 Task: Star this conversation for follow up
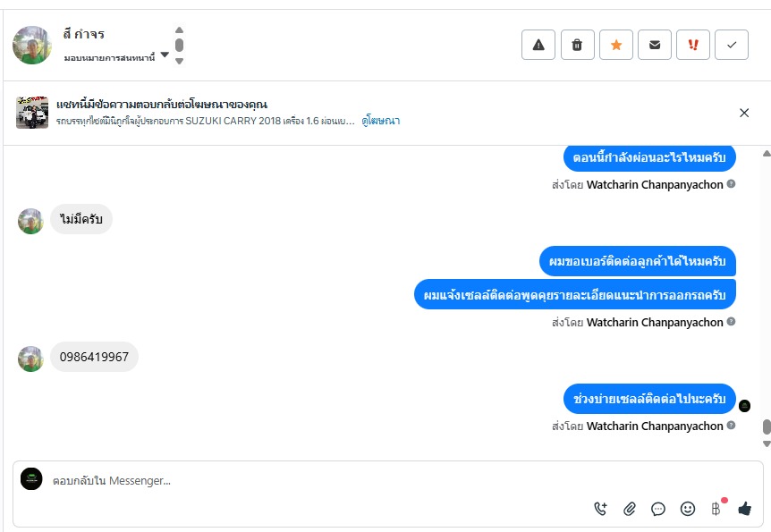[616, 45]
